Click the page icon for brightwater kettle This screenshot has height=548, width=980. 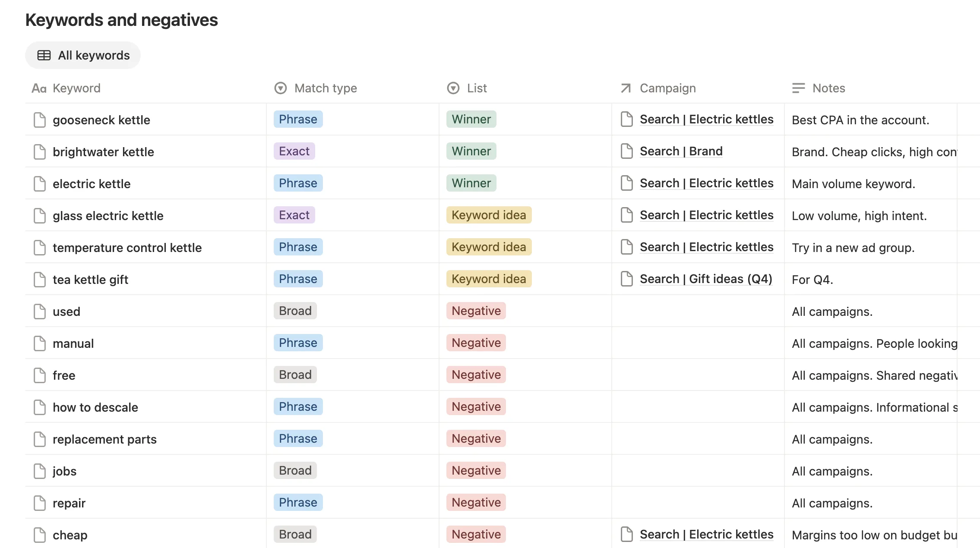[40, 152]
